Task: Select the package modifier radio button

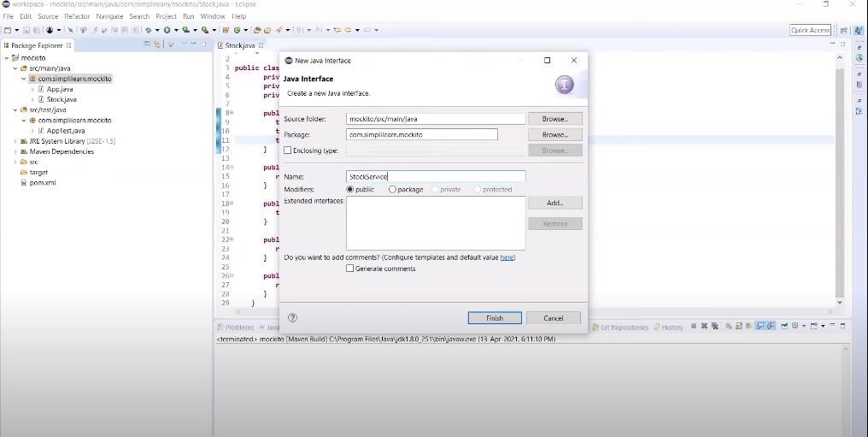Action: (x=392, y=189)
